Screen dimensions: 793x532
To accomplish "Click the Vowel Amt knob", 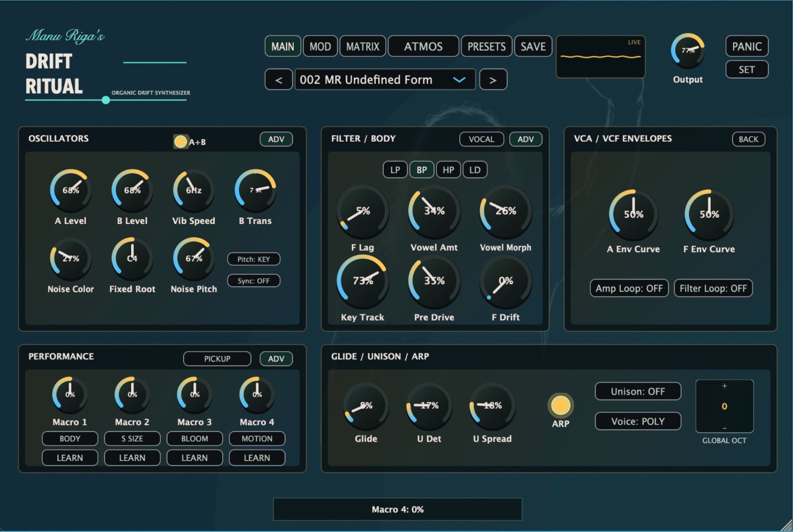I will tap(434, 211).
